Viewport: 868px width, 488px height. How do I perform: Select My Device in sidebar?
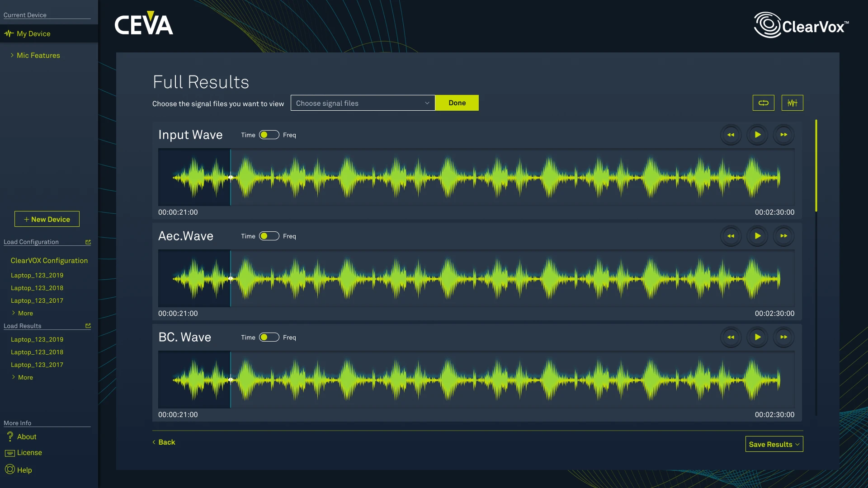coord(33,34)
